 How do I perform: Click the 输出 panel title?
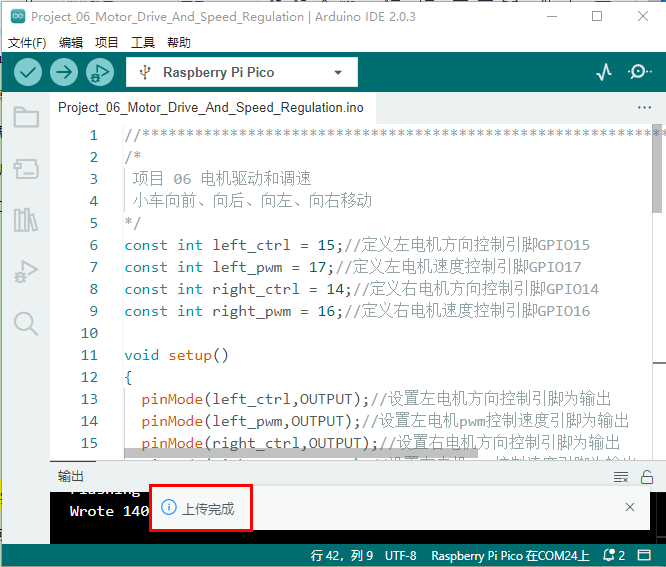tap(71, 477)
